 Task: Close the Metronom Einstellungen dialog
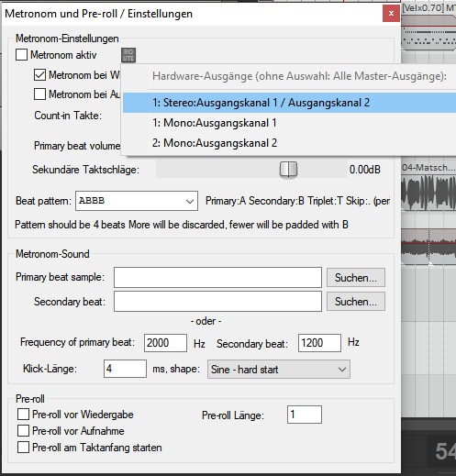point(391,14)
